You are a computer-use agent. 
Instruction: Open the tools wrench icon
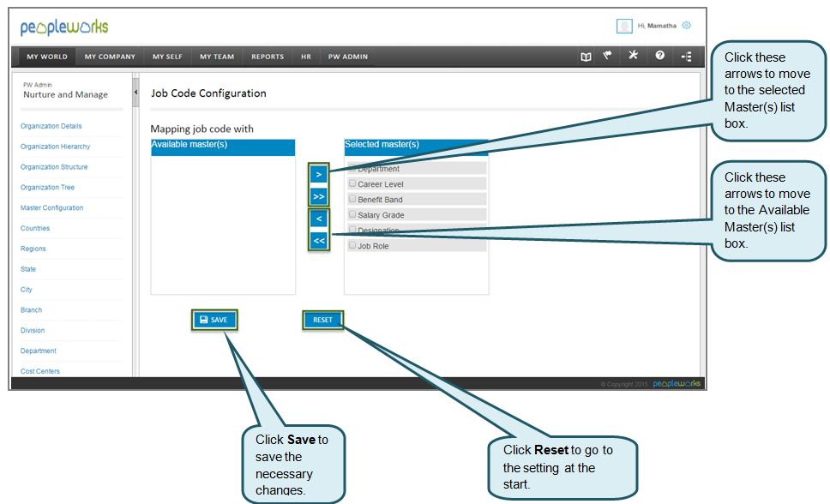tap(633, 55)
